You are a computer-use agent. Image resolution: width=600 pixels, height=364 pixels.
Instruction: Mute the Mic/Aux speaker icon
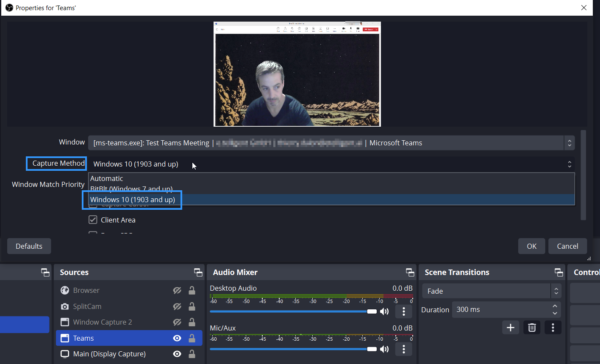click(384, 349)
